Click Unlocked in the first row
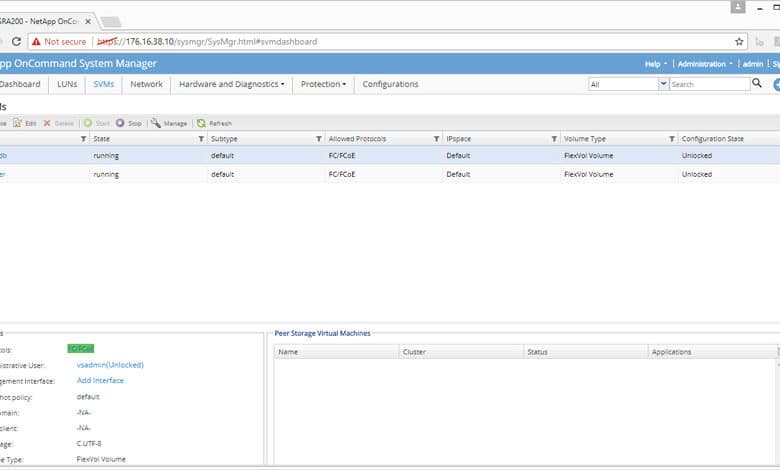The width and height of the screenshot is (780, 470). click(696, 156)
